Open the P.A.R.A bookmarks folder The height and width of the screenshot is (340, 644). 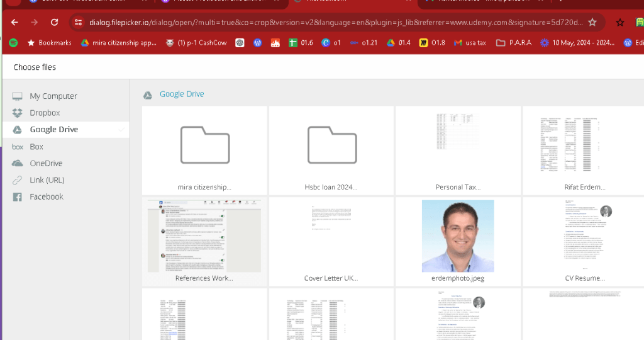click(514, 43)
